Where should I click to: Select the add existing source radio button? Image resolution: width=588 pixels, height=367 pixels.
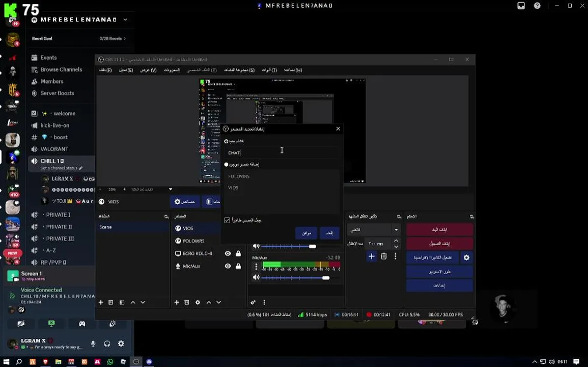pyautogui.click(x=226, y=165)
